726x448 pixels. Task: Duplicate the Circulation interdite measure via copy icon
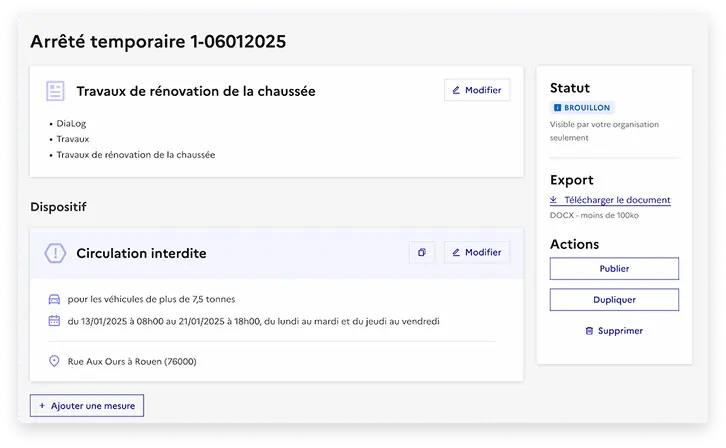(422, 252)
